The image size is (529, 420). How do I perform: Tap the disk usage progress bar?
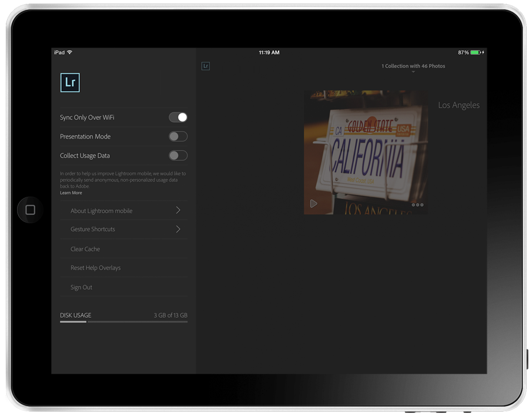tap(123, 322)
